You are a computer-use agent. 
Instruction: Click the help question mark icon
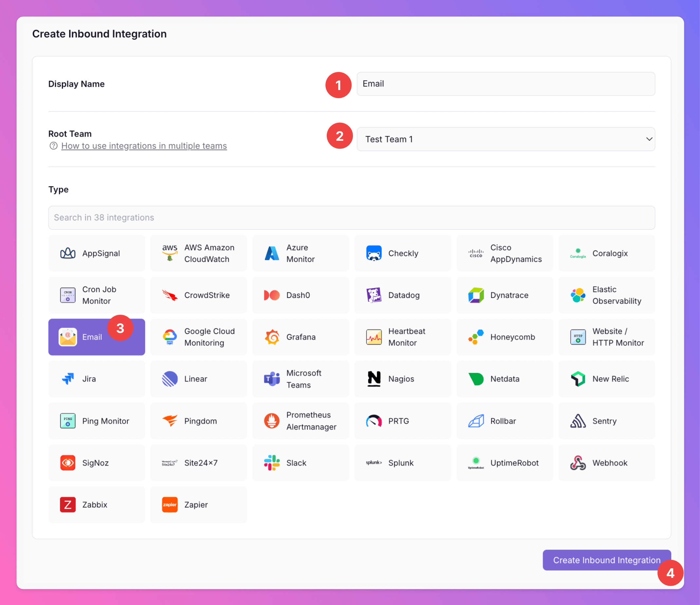point(53,146)
